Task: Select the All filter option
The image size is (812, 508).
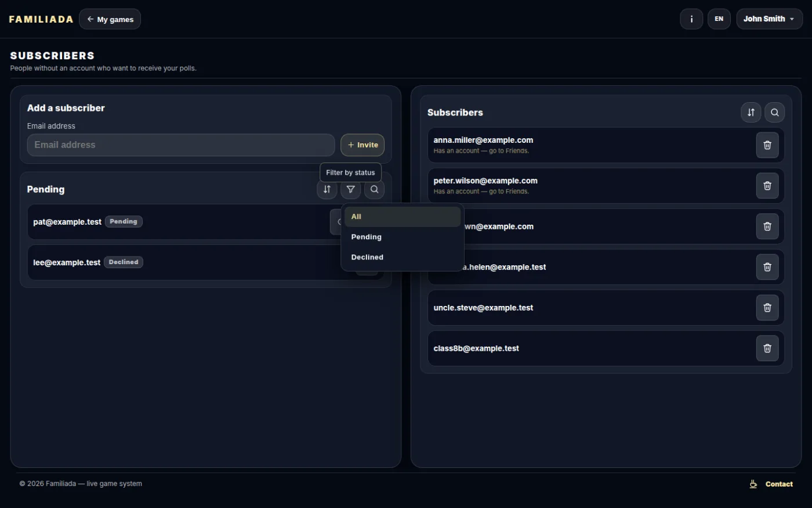Action: point(403,217)
